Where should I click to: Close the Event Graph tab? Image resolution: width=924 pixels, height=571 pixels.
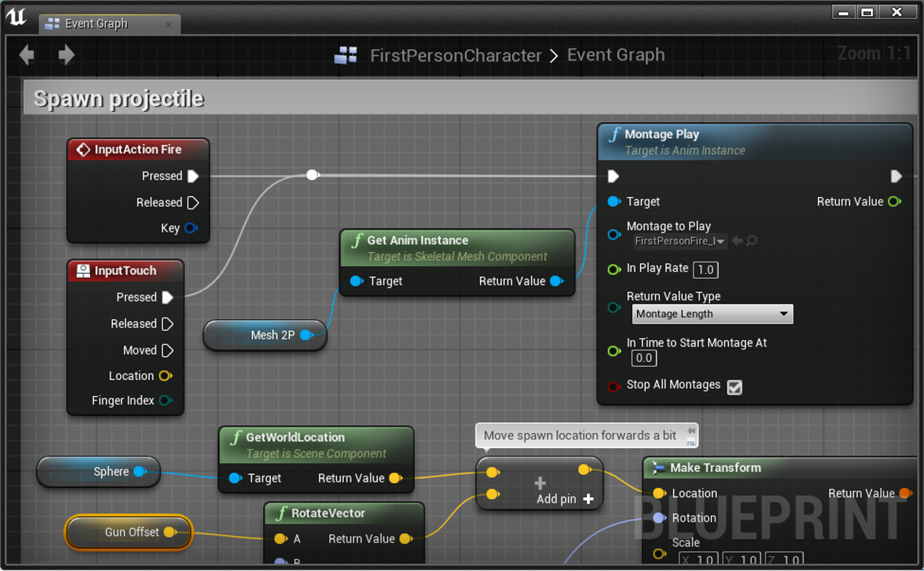coord(169,24)
